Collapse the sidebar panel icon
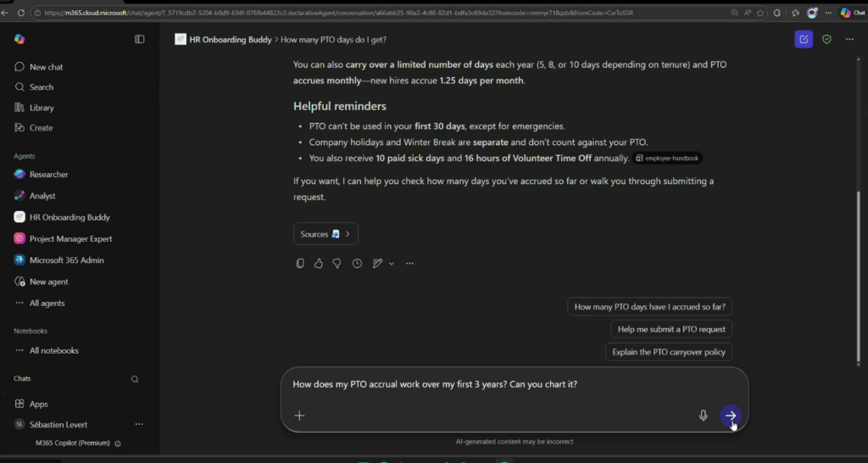The width and height of the screenshot is (868, 463). click(140, 39)
